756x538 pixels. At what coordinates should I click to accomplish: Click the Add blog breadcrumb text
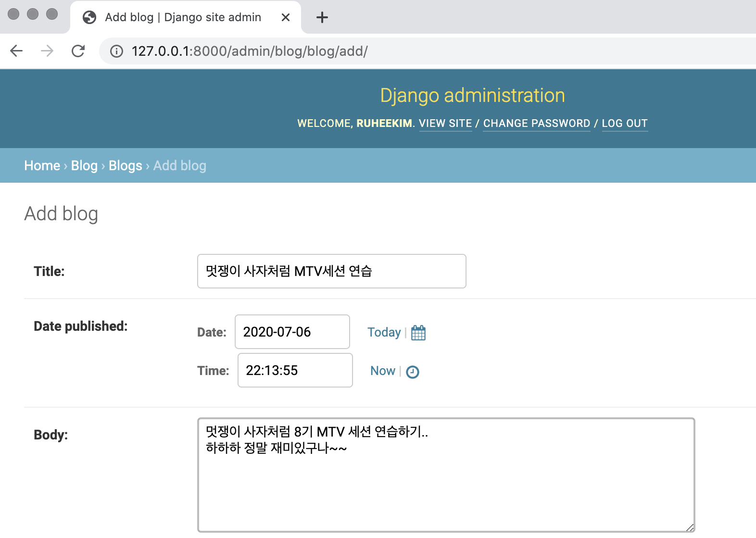tap(180, 165)
